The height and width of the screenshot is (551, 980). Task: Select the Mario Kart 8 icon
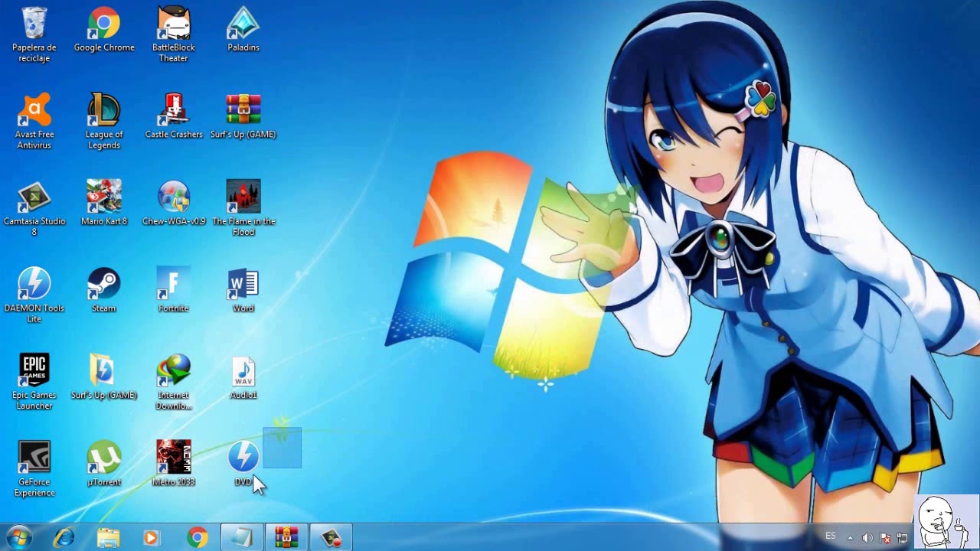point(103,198)
